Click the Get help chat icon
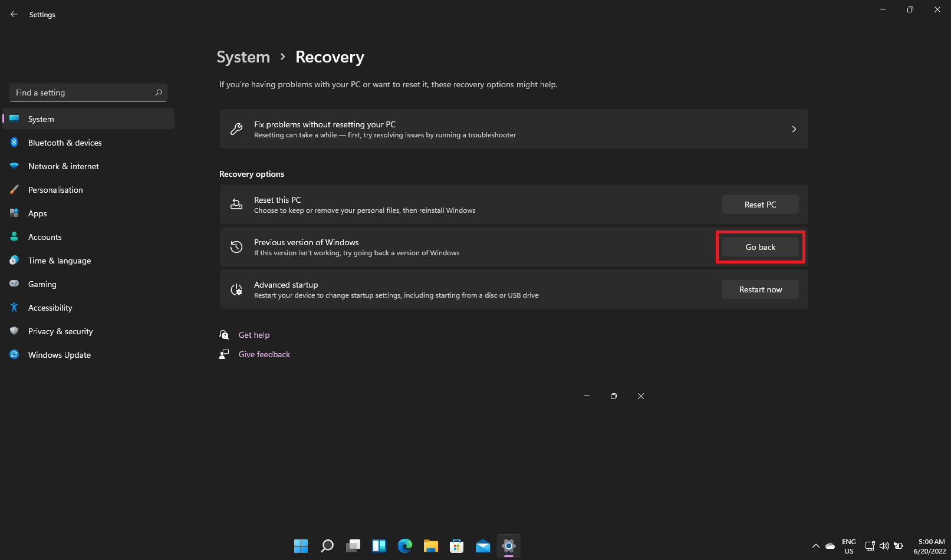Screen dimensions: 951x560 (x=224, y=335)
